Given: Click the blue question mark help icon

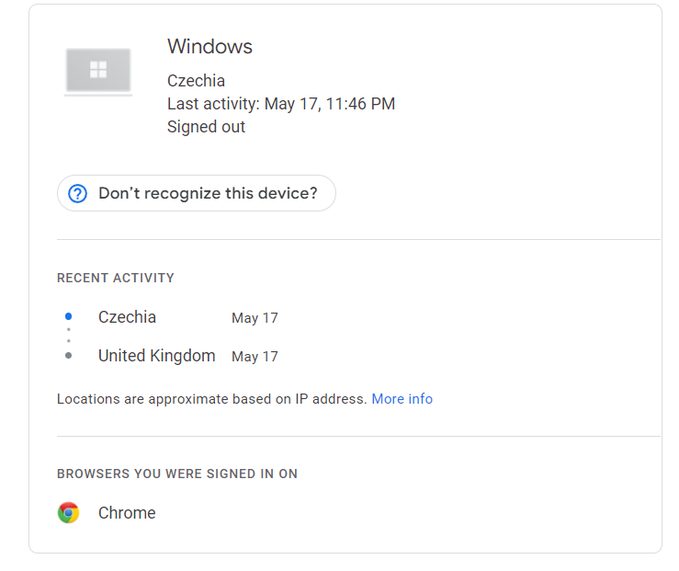Looking at the screenshot, I should [78, 194].
